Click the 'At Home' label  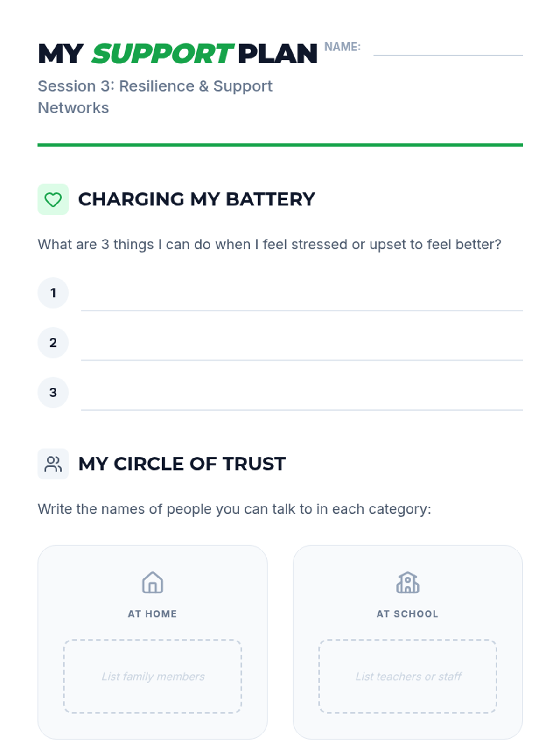coord(153,614)
